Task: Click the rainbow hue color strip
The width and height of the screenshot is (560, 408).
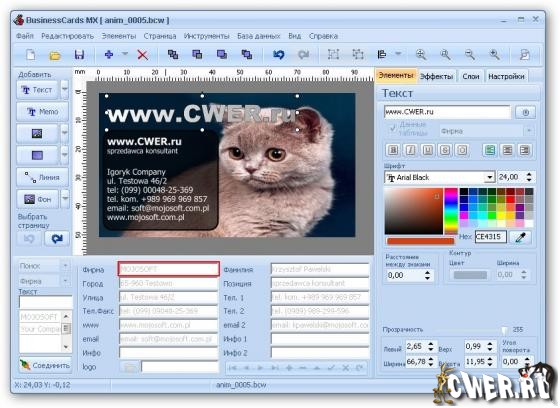Action: pos(451,211)
